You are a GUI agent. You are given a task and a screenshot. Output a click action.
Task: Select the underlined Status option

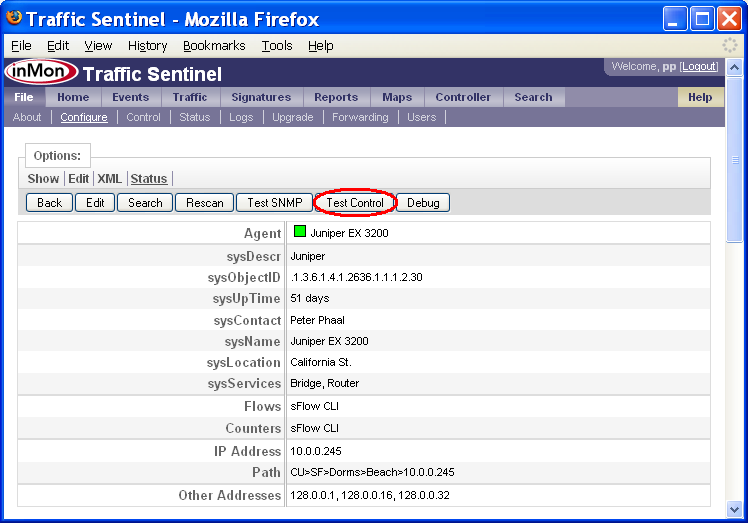(x=149, y=179)
